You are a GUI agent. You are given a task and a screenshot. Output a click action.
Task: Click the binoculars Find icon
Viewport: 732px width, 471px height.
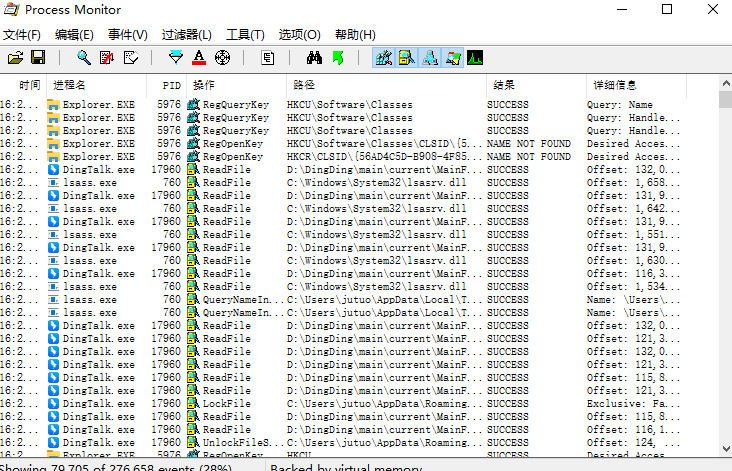point(314,58)
